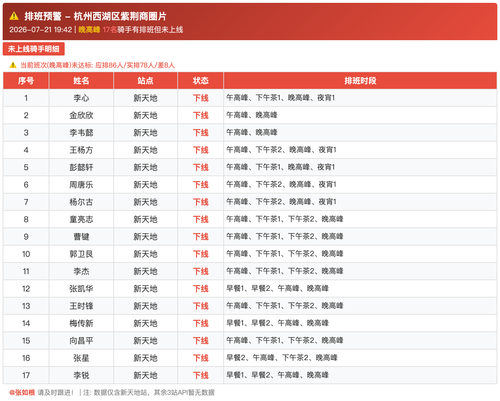Click the 下线 status in 向昌平 row
The width and height of the screenshot is (500, 401).
point(201,341)
